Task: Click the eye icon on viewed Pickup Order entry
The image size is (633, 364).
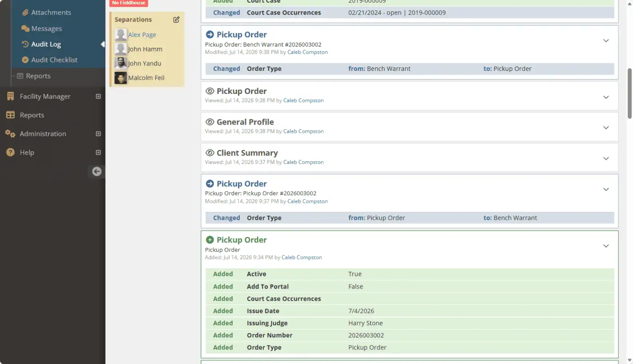Action: pyautogui.click(x=210, y=91)
